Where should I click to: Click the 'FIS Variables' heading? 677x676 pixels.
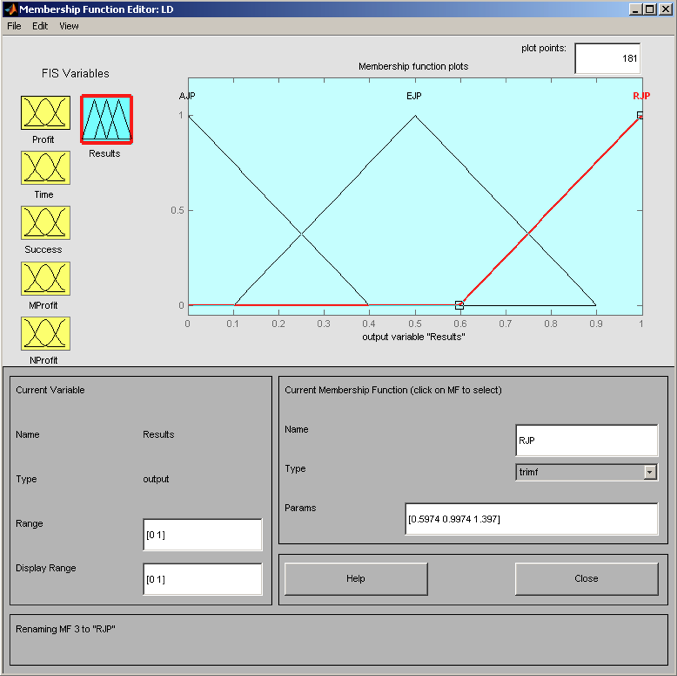point(76,73)
